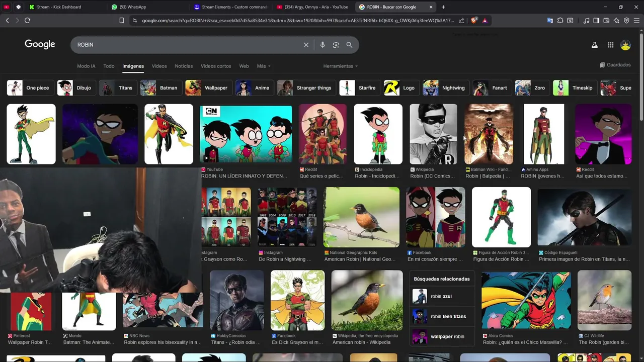The width and height of the screenshot is (644, 362).
Task: Click the magnifying glass search button
Action: (349, 45)
